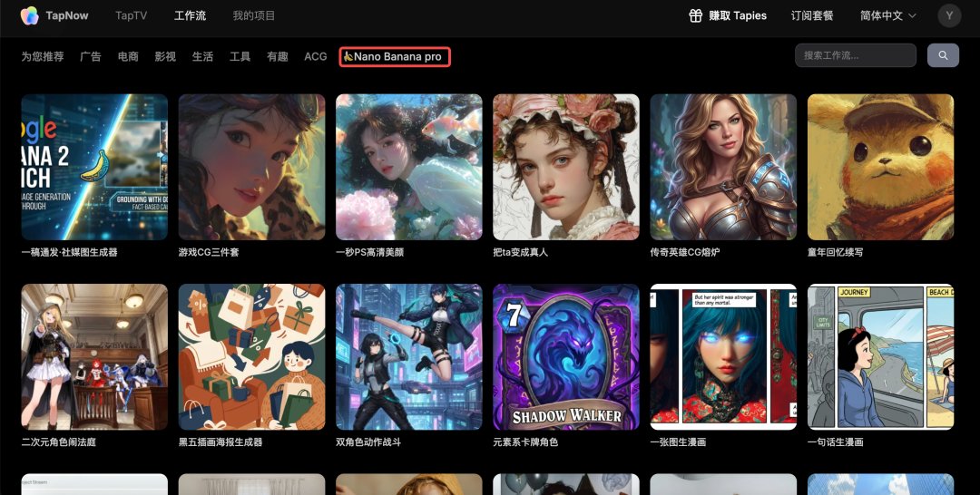Viewport: 980px width, 495px height.
Task: Click the TapNow logo icon
Action: click(29, 15)
